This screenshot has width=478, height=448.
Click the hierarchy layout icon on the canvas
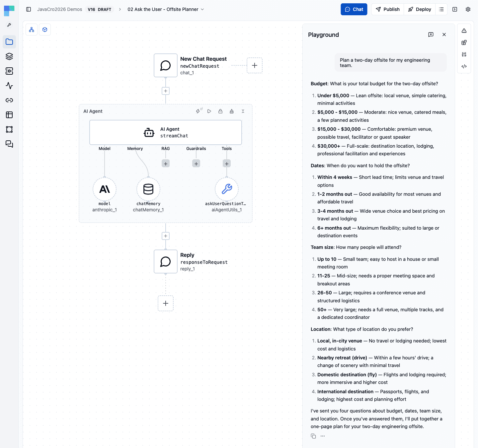32,30
